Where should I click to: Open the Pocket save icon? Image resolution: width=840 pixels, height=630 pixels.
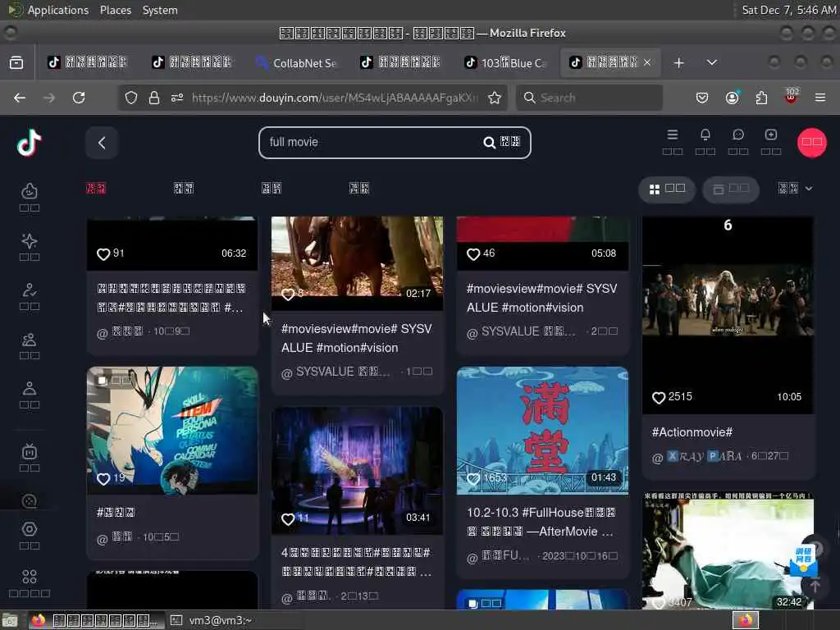tap(702, 98)
